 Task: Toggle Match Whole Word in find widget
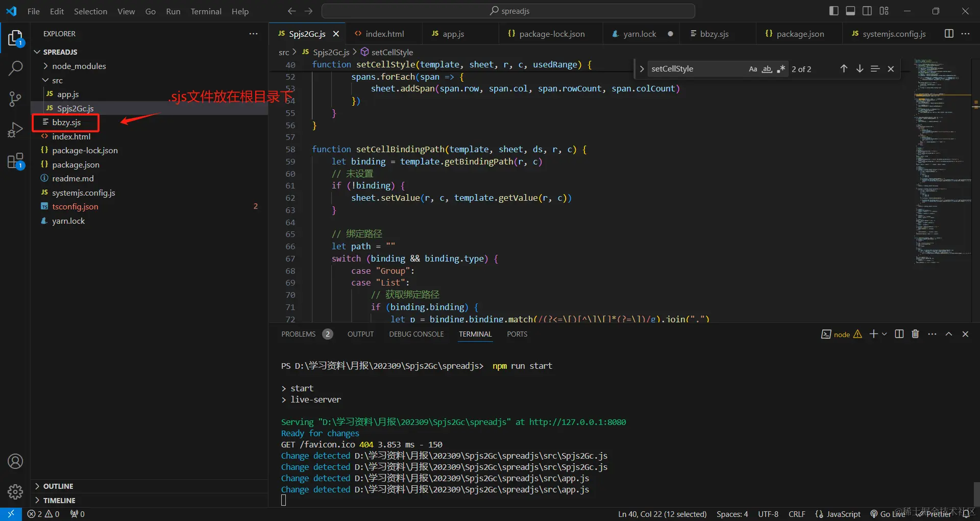(x=767, y=69)
